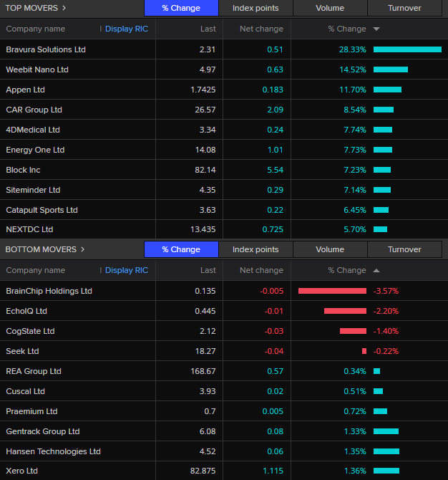This screenshot has width=448, height=480.
Task: Toggle Display RIC in Top Movers table
Action: tap(126, 29)
